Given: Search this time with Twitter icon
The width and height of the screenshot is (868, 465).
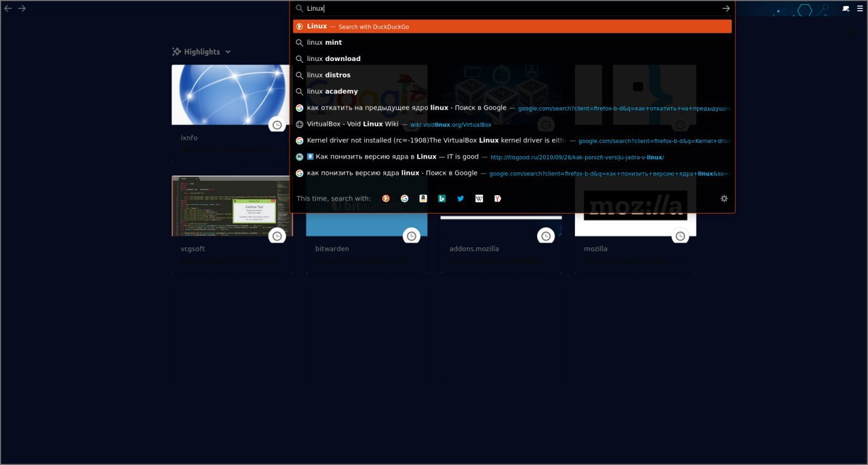Looking at the screenshot, I should click(x=460, y=199).
